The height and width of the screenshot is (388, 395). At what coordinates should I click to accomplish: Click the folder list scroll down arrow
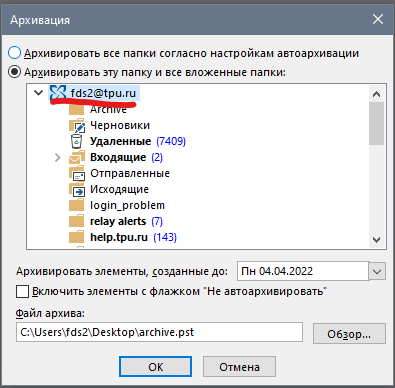click(377, 240)
